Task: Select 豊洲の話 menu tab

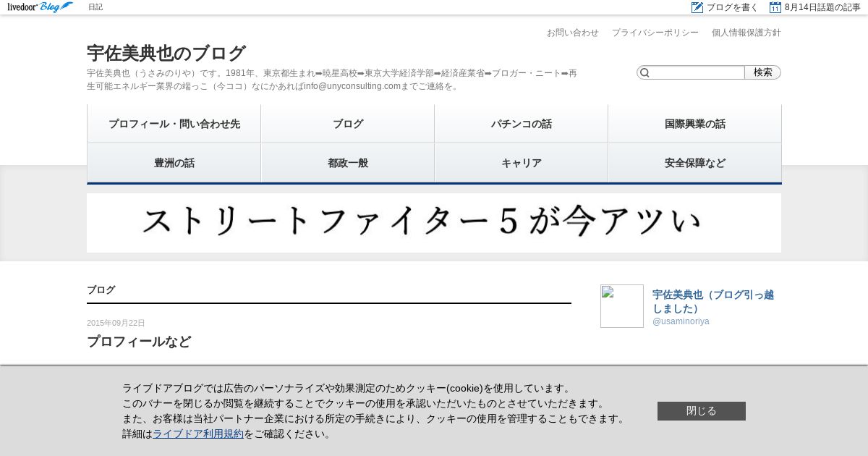Action: coord(174,163)
